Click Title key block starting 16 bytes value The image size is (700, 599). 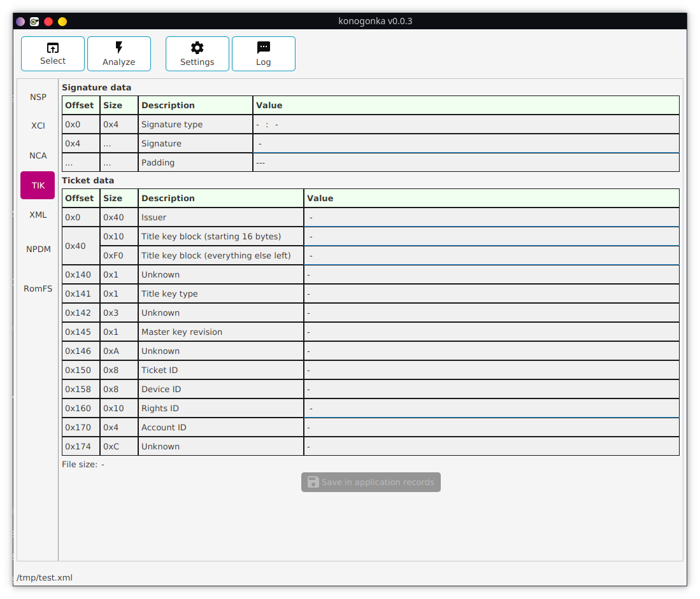[491, 236]
